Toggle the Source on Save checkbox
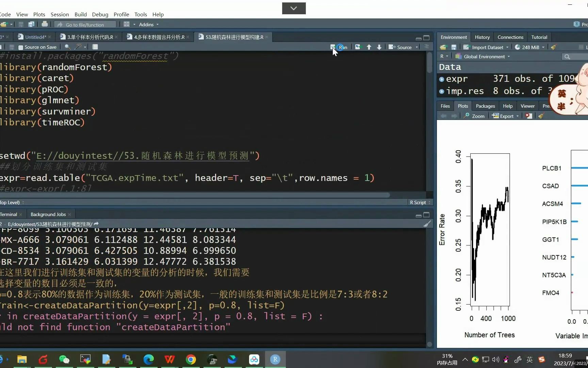The height and width of the screenshot is (368, 588). [x=21, y=47]
